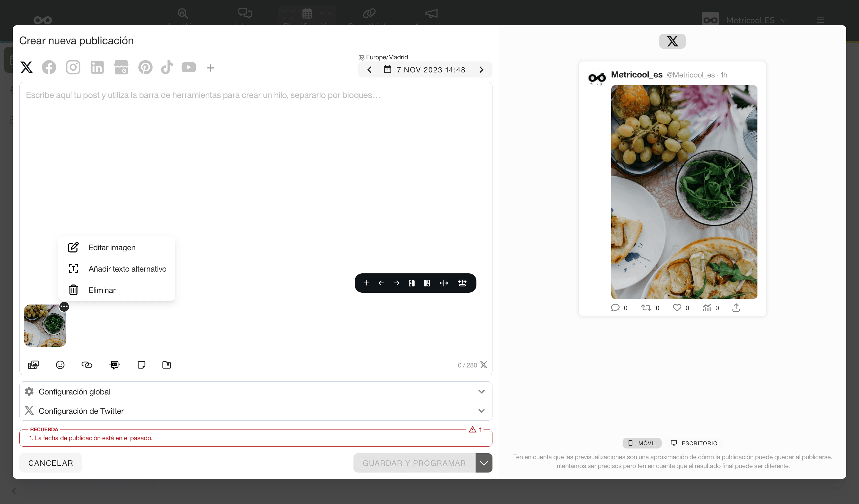Open three-dots menu on image thumbnail

[x=64, y=307]
